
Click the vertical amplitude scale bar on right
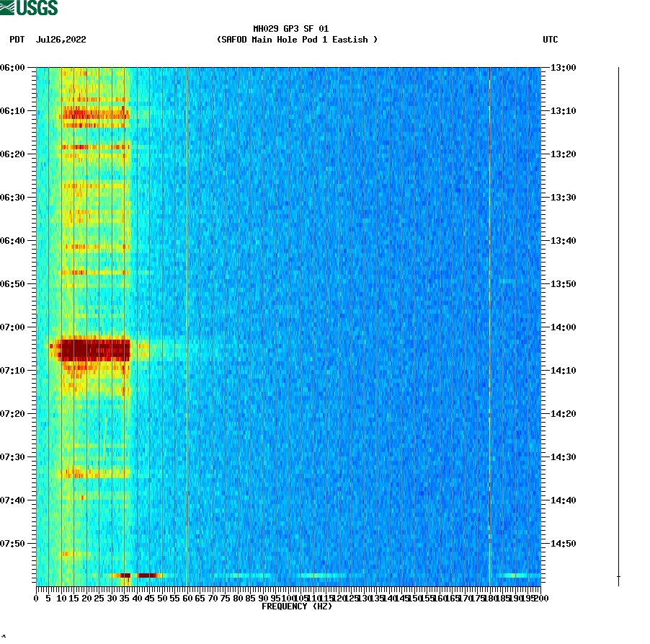point(616,325)
